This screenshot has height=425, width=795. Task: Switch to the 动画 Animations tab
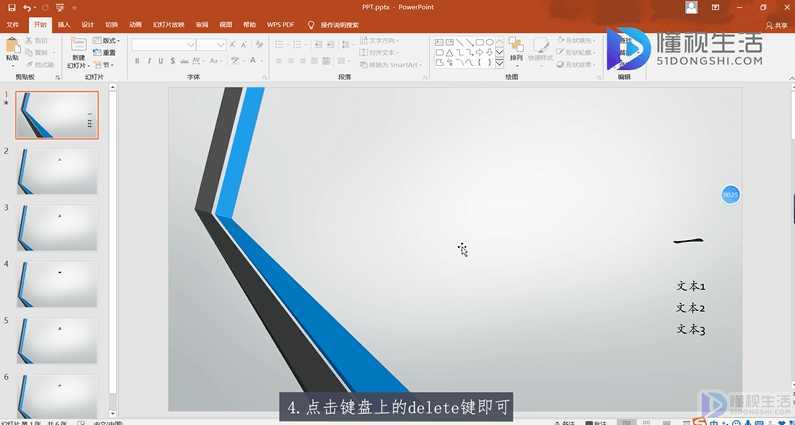click(135, 25)
